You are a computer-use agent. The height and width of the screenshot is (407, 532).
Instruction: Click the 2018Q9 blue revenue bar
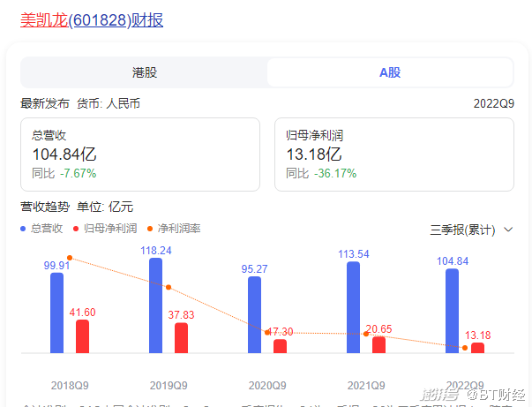tap(56, 313)
